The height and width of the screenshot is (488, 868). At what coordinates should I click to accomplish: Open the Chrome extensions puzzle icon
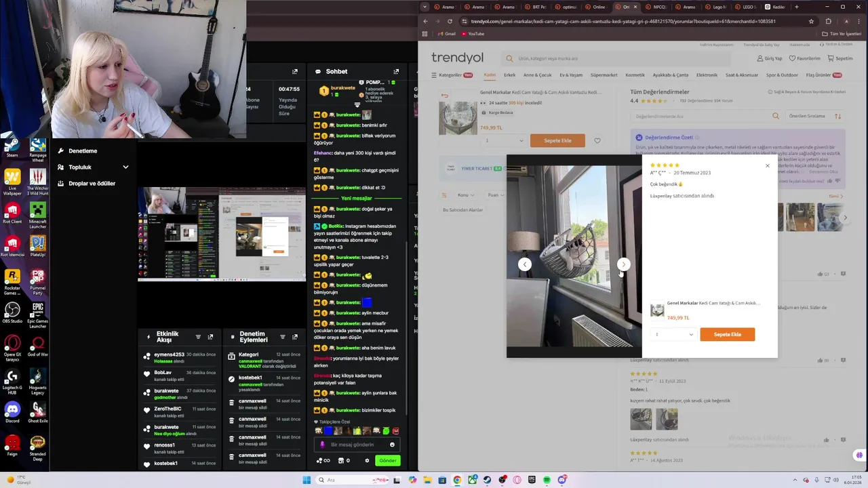828,21
